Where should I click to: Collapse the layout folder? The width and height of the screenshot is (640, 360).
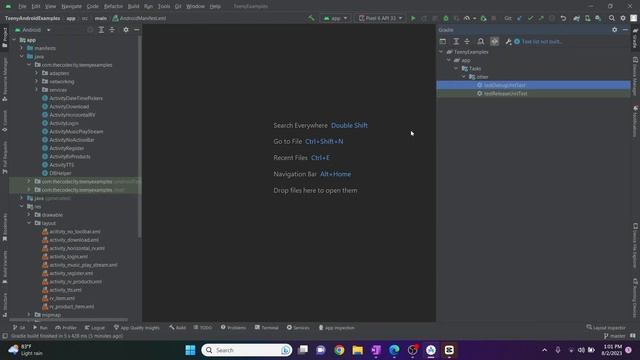29,223
